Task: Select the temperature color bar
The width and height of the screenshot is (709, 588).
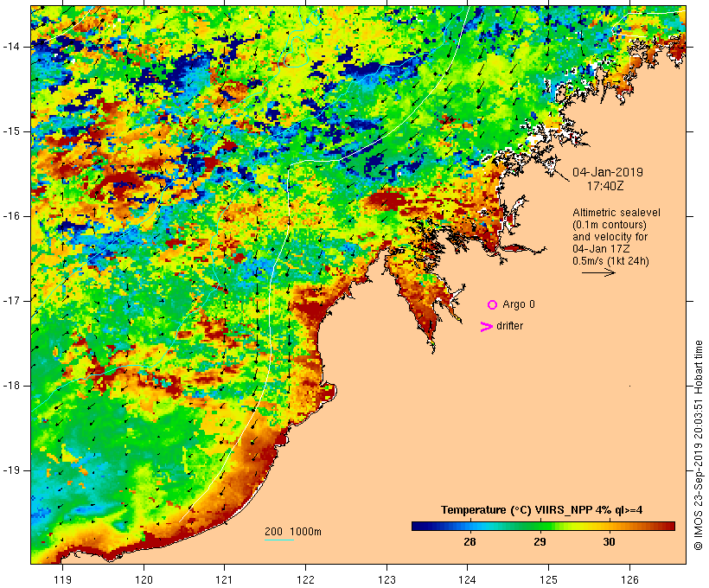Action: (543, 526)
